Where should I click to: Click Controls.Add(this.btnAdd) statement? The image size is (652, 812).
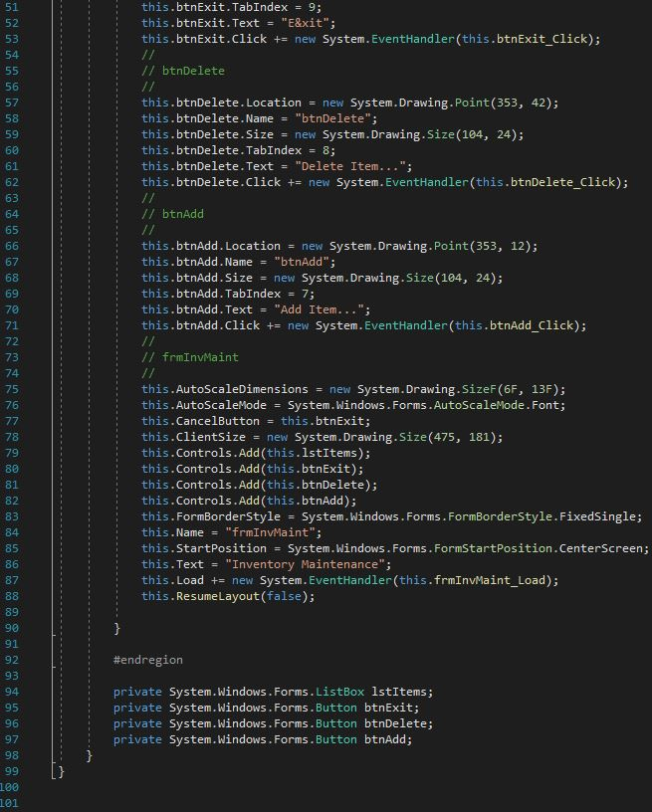(249, 501)
